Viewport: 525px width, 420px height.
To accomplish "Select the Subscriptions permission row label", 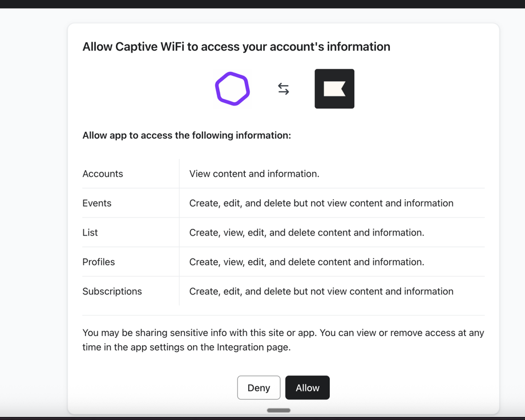I will 112,291.
